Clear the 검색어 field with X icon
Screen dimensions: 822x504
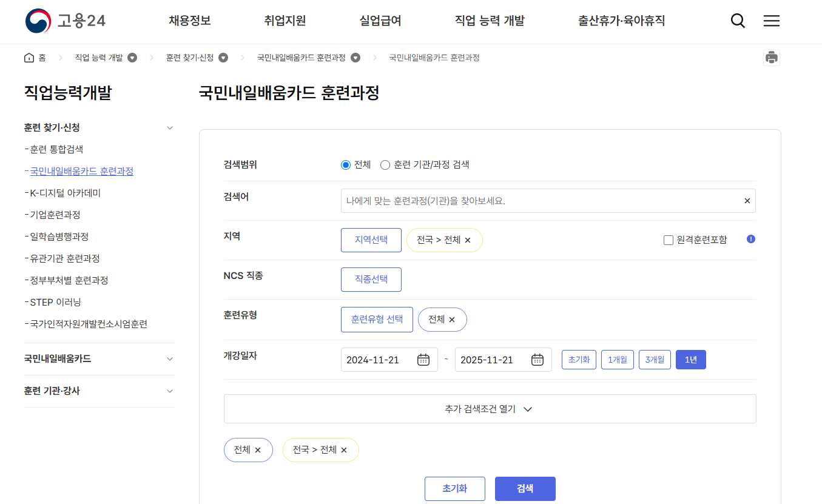coord(747,201)
